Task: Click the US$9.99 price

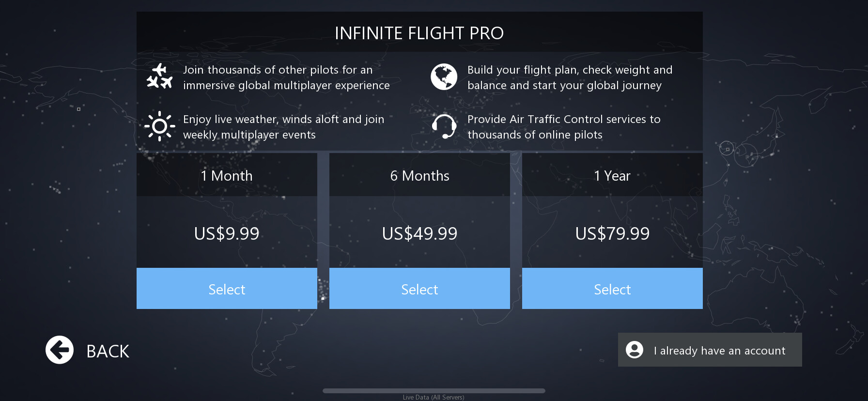Action: 227,233
